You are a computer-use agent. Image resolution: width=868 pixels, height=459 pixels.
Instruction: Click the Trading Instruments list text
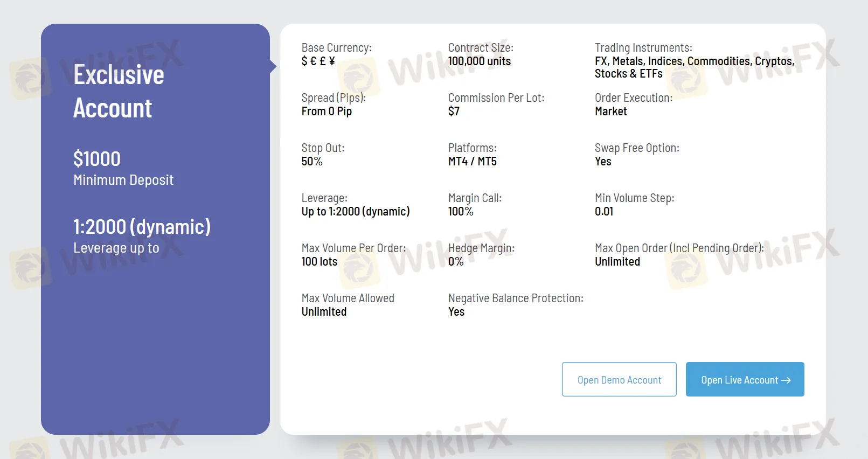(x=694, y=67)
